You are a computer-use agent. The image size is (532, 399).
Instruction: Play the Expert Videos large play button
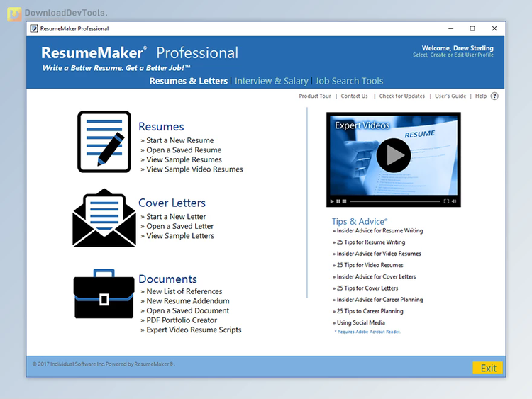[x=394, y=155]
